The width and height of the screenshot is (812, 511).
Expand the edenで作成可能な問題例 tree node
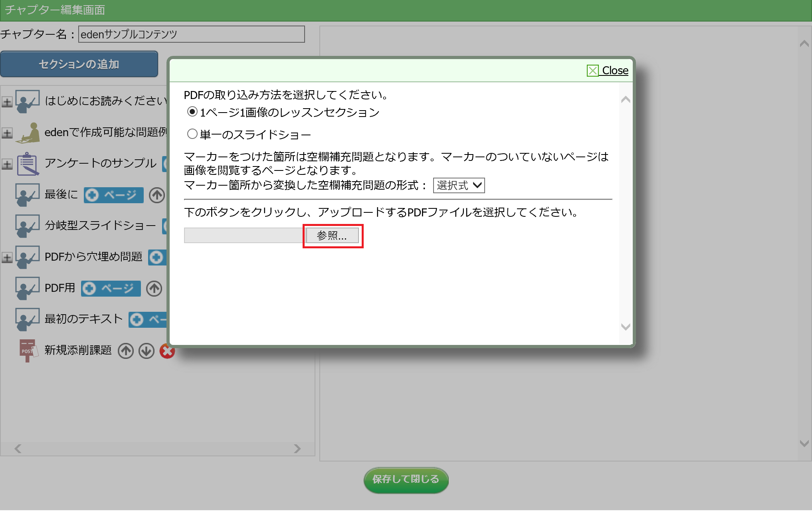point(7,133)
